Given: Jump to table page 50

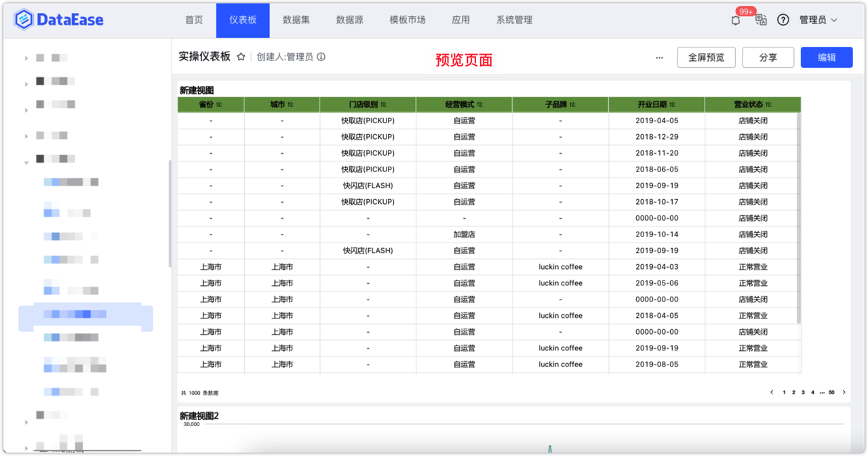Looking at the screenshot, I should click(832, 392).
